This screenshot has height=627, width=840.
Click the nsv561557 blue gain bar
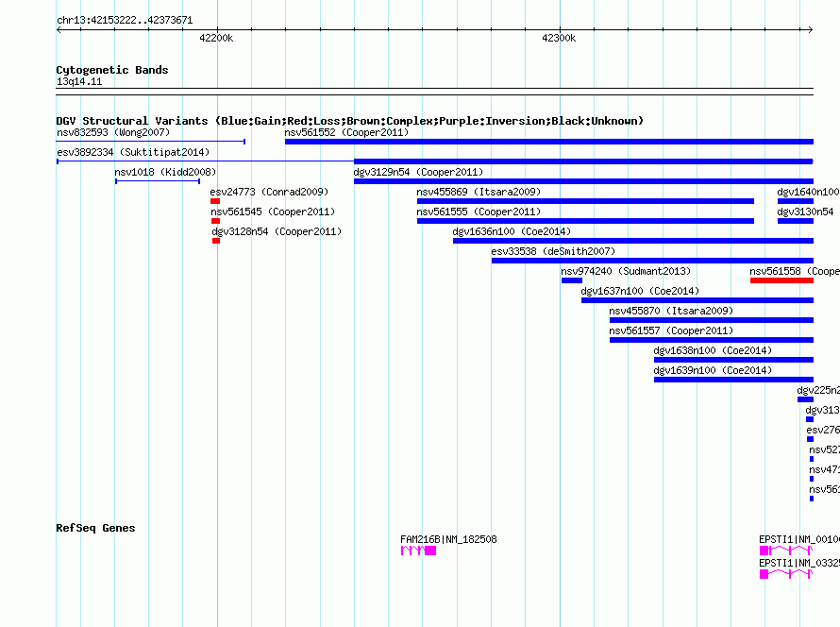point(712,340)
